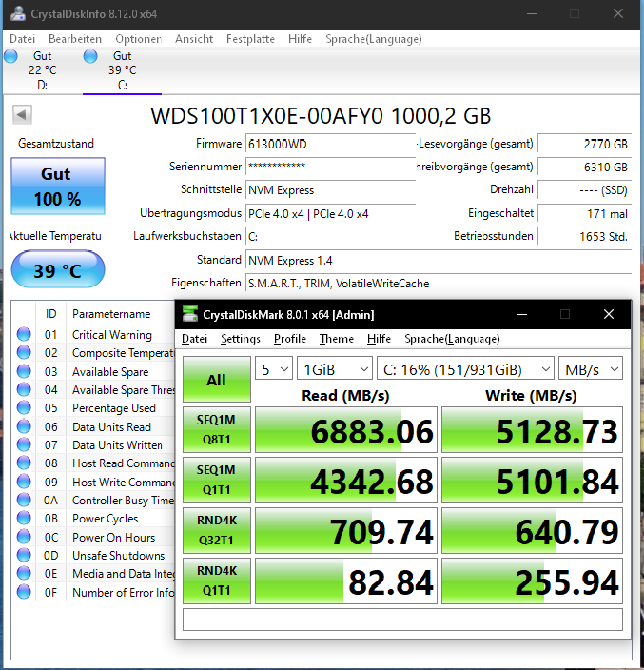Click the 6883.06 SEQ1M Q8T1 read result
Image resolution: width=644 pixels, height=670 pixels.
pos(346,429)
